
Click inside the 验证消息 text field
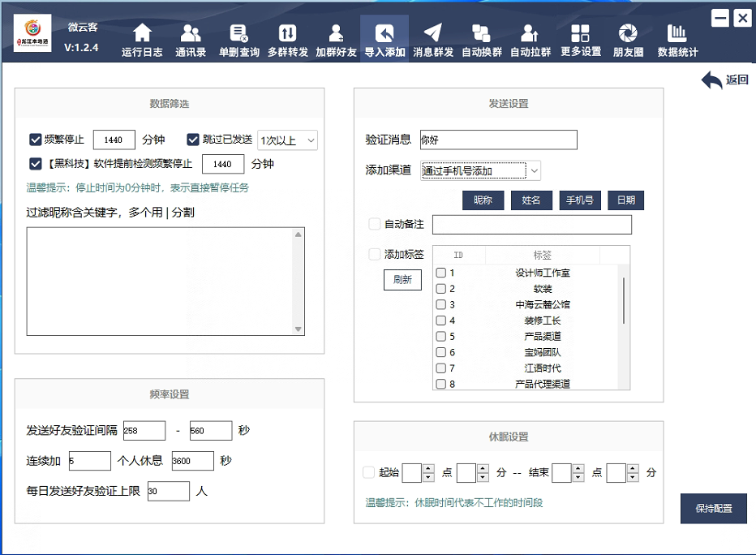click(498, 140)
